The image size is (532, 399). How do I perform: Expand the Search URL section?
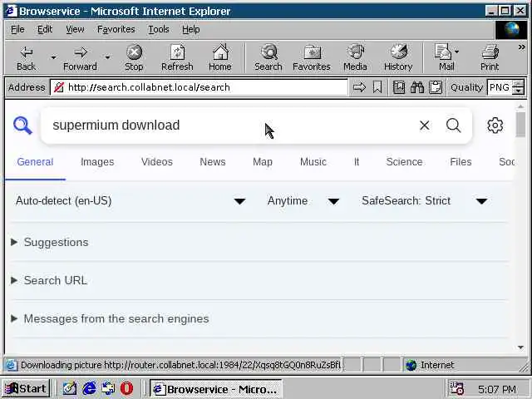coord(50,281)
